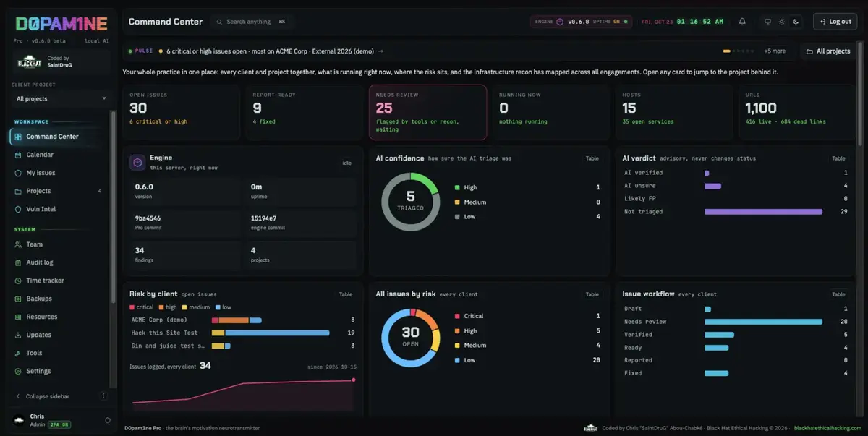Open the Client Project dropdown
Screen dimensions: 868x436
(61, 98)
